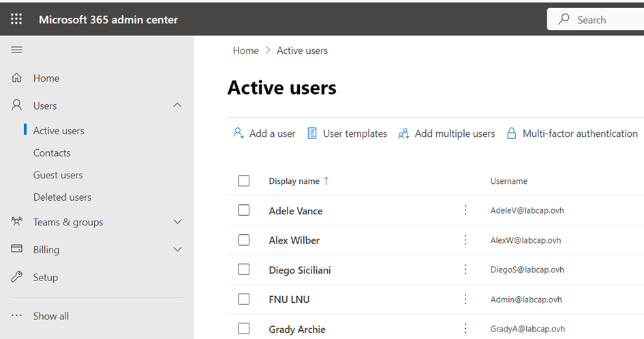
Task: Click in the Search input field
Action: (x=596, y=19)
